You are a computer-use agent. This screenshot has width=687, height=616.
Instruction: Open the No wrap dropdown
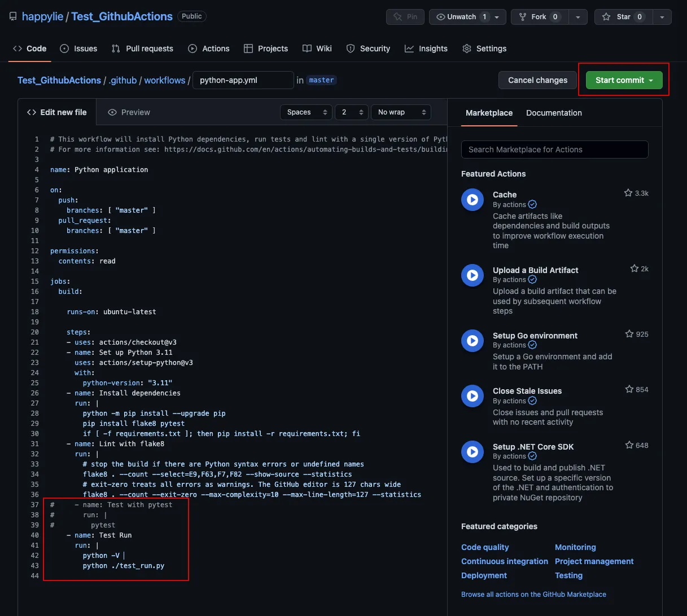pyautogui.click(x=401, y=112)
